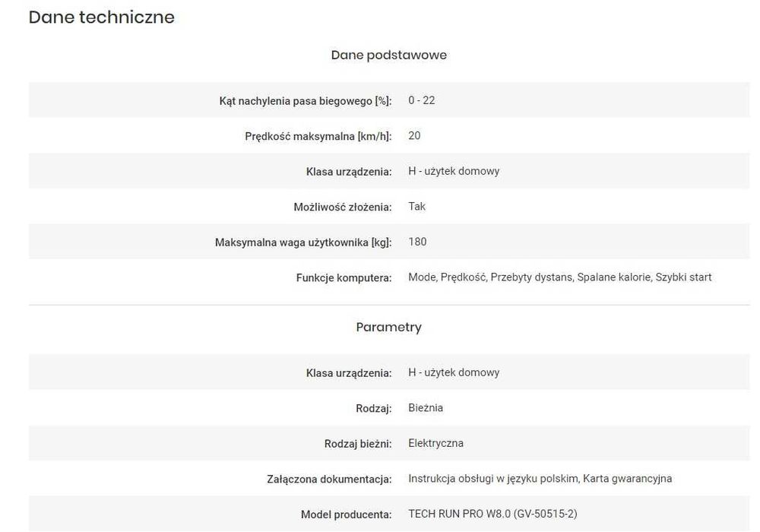Click the 'Instrukcja obsługi w języku polskim' documentation text
The image size is (760, 532).
point(494,479)
